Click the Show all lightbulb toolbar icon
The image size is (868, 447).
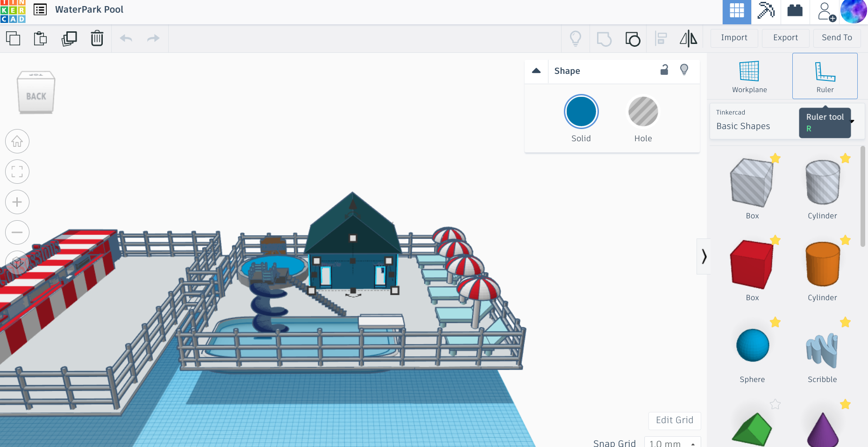(x=576, y=38)
